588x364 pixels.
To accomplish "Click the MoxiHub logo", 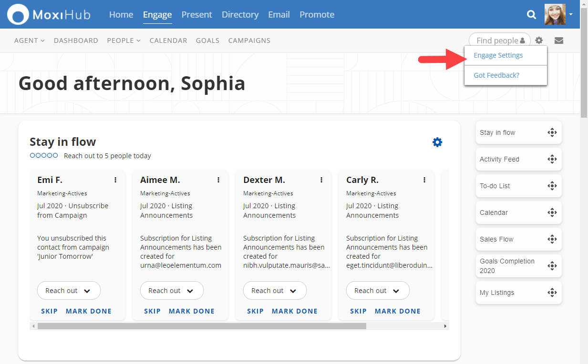I will [x=49, y=15].
